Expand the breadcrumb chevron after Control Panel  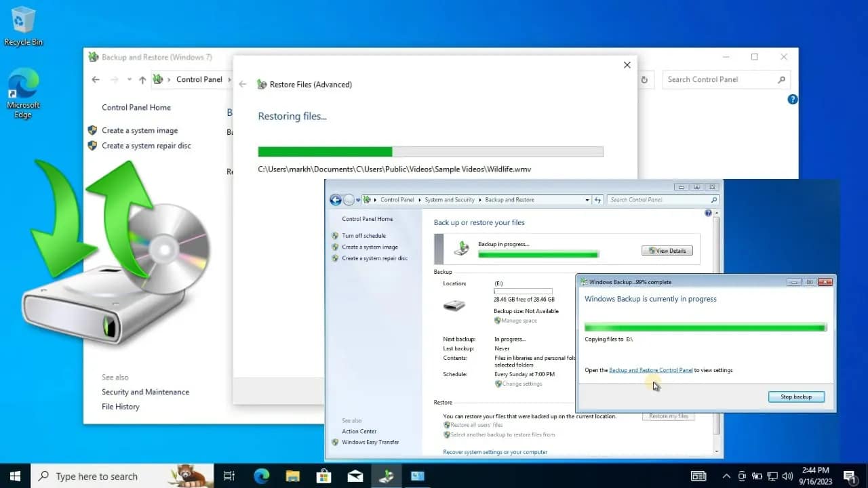pos(231,79)
